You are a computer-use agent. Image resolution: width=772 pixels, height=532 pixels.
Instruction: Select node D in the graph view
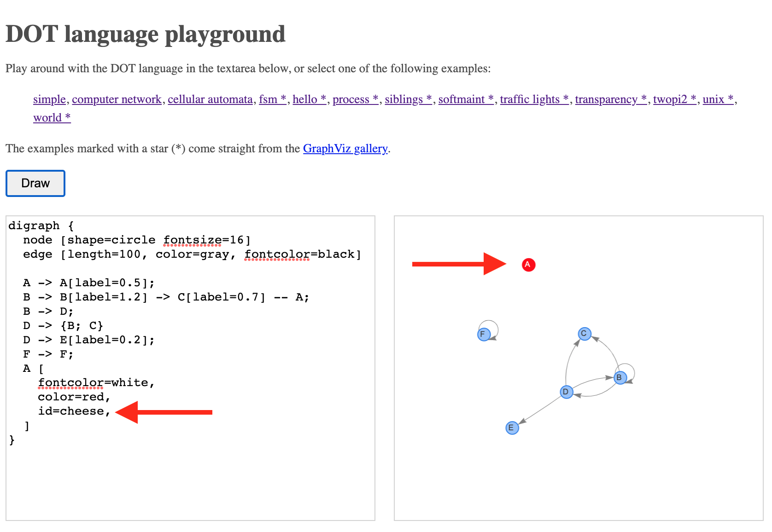[x=566, y=392]
